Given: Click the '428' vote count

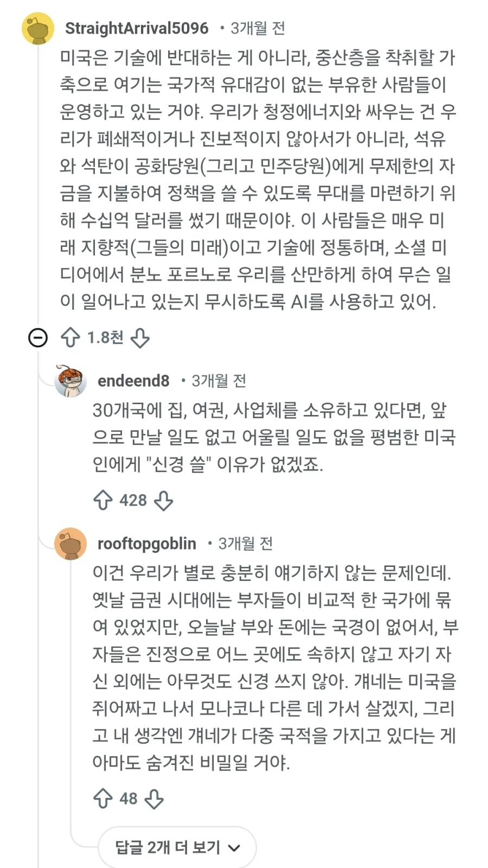Looking at the screenshot, I should pos(133,500).
